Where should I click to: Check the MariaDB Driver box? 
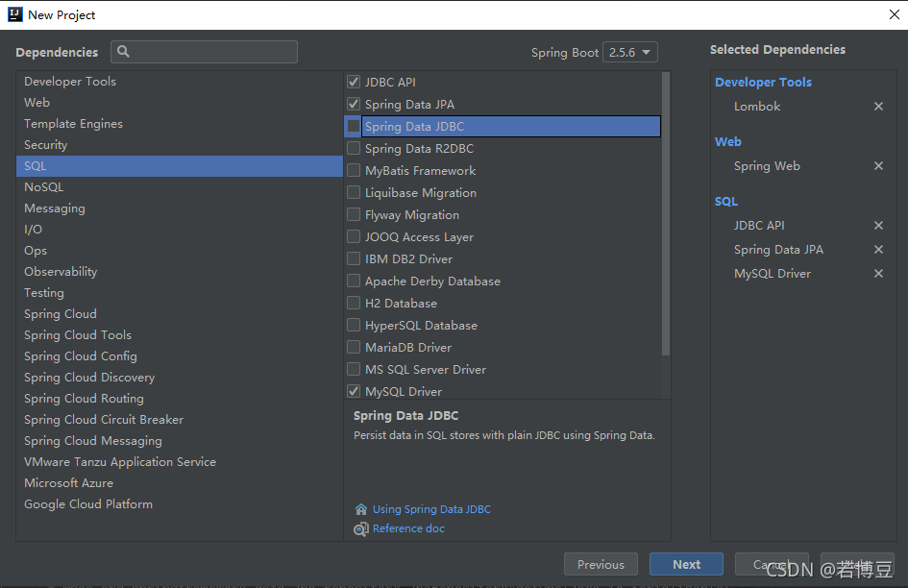(354, 347)
